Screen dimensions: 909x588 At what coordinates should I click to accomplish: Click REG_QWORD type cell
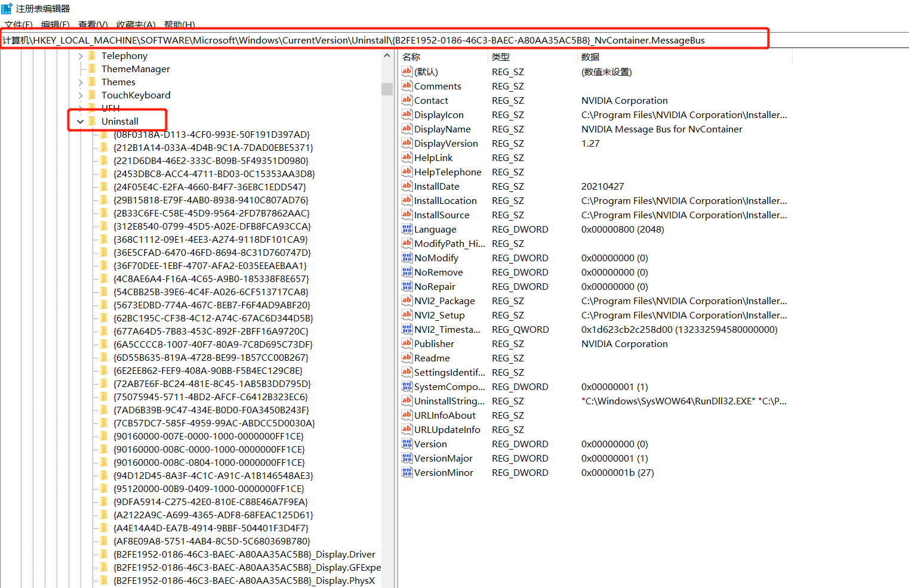tap(520, 330)
